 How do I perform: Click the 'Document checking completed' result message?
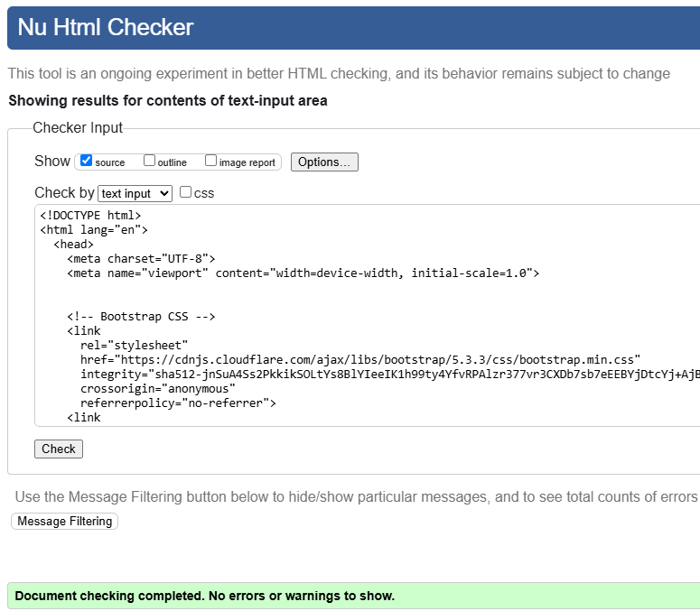click(x=204, y=596)
